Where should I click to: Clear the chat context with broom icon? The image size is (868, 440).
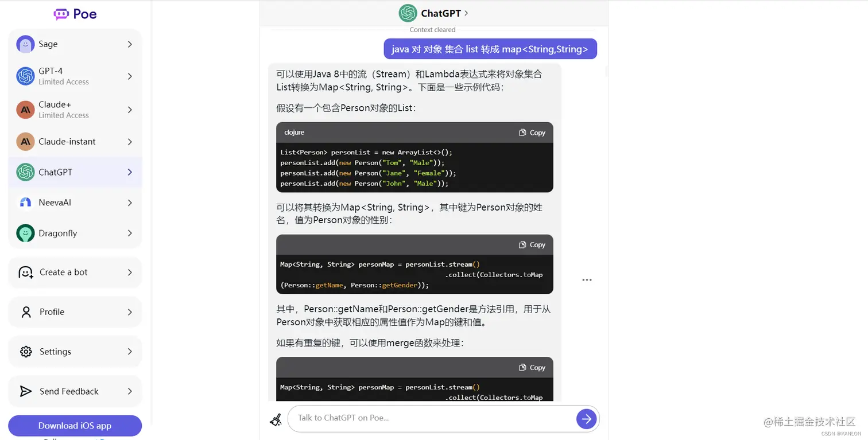tap(276, 419)
